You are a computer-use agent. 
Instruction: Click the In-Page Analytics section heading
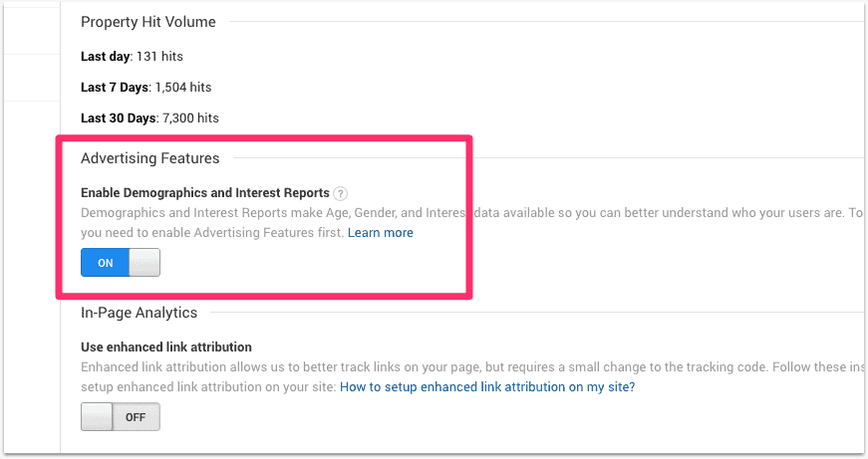pos(139,313)
